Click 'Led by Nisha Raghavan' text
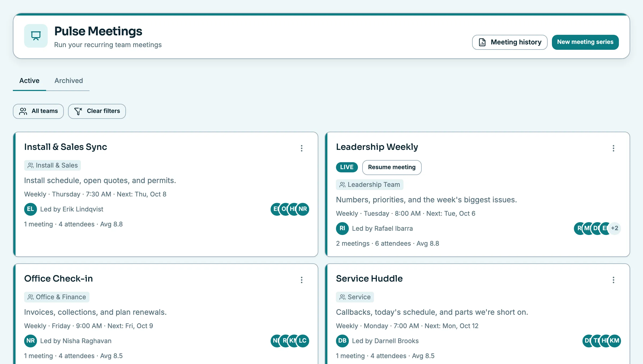This screenshot has height=364, width=643. point(76,341)
